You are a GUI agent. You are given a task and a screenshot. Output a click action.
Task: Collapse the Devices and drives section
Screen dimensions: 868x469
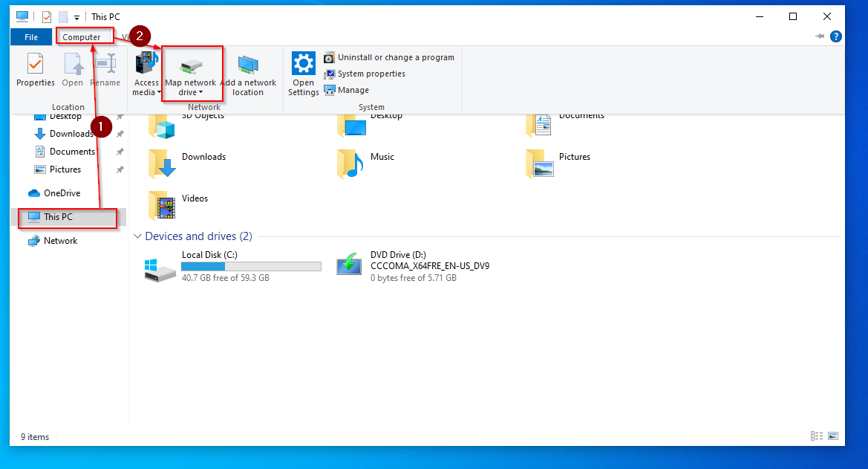coord(137,236)
